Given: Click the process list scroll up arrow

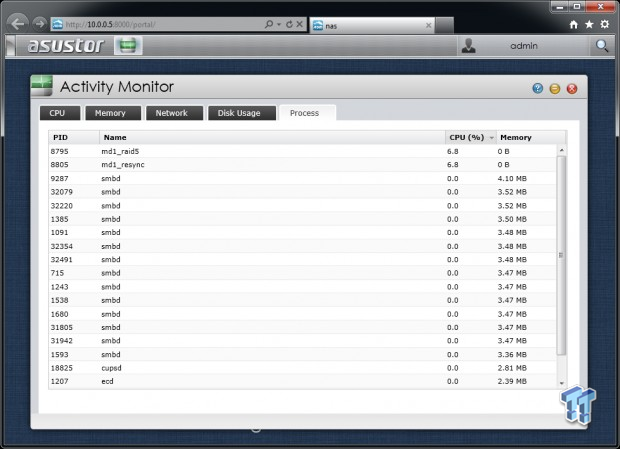Looking at the screenshot, I should (561, 150).
